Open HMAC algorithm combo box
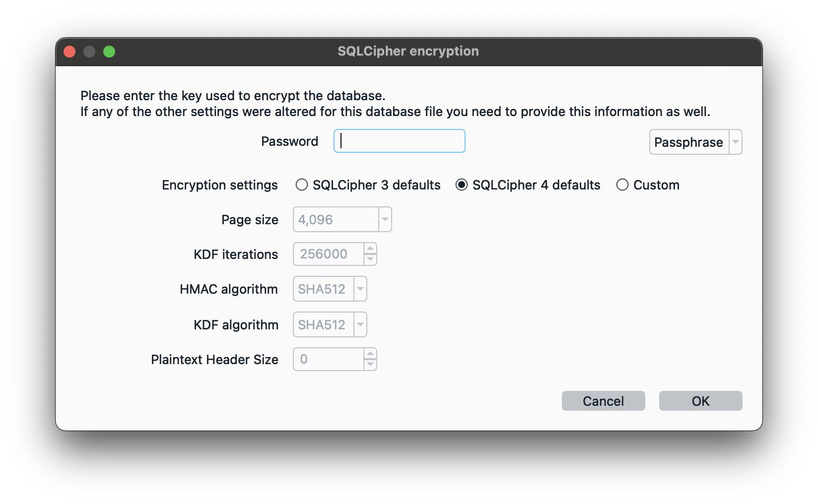 tap(330, 289)
